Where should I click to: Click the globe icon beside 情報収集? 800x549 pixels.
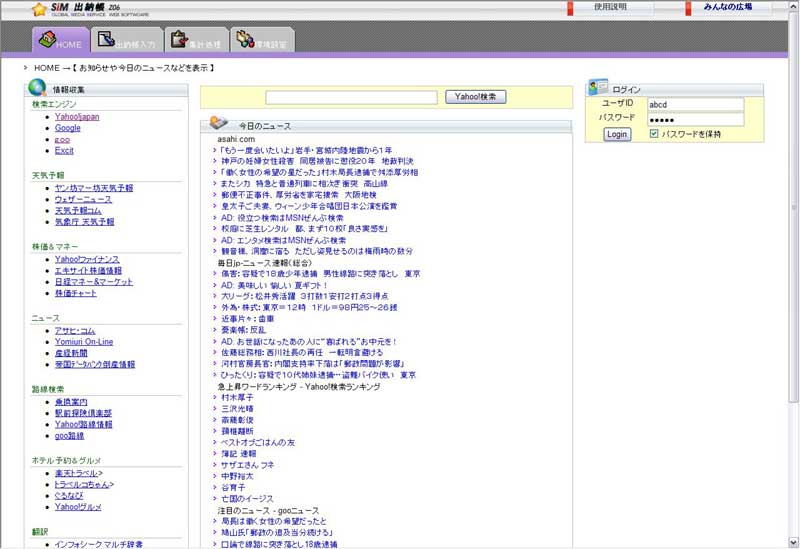(x=37, y=88)
